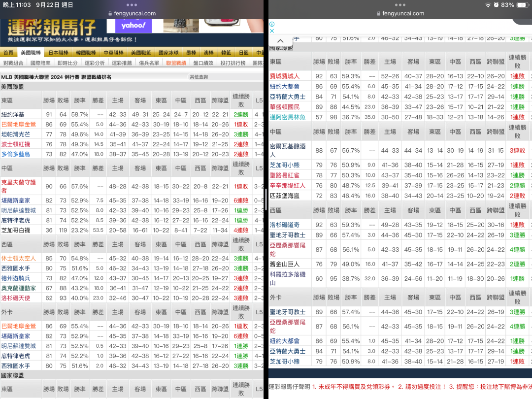The height and width of the screenshot is (399, 532).
Task: Tap the three-dot multitasking menu in left window
Action: coord(132,5)
